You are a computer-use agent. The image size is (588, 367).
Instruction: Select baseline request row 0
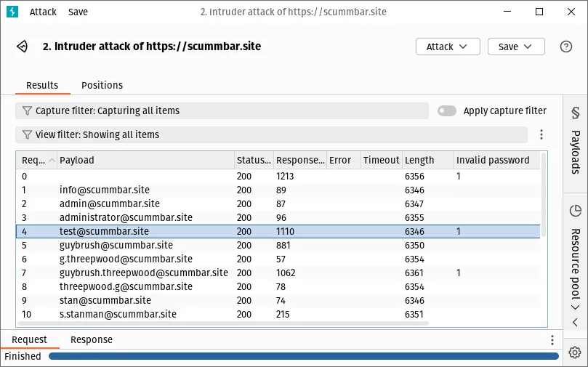(278, 176)
